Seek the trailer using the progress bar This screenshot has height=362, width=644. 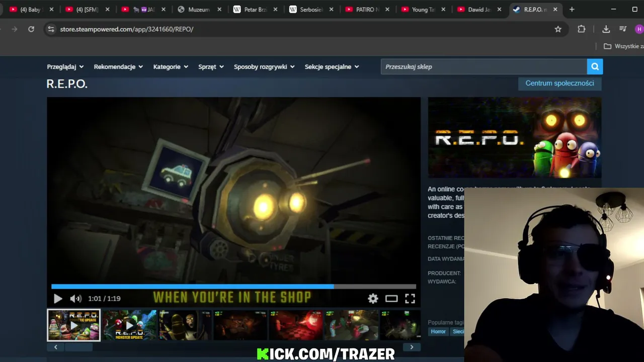click(x=233, y=287)
